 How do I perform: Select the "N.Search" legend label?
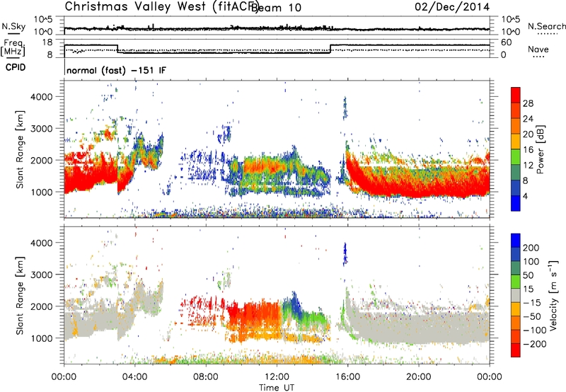click(547, 26)
